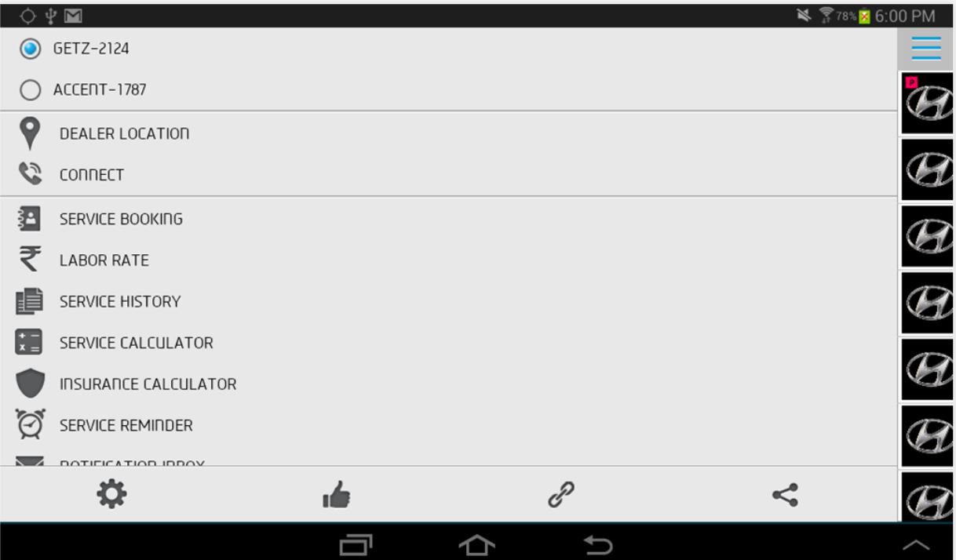Tap the Connect phone icon
The height and width of the screenshot is (560, 956).
tap(30, 174)
